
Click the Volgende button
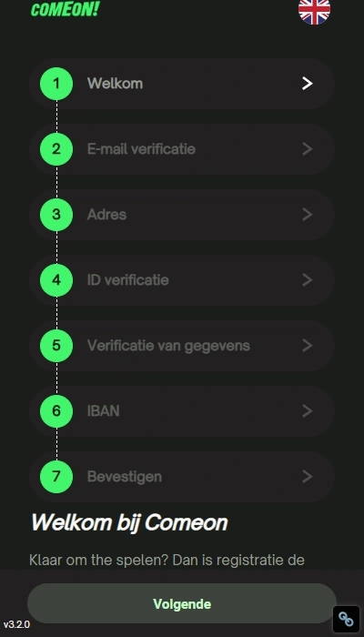pos(182,603)
